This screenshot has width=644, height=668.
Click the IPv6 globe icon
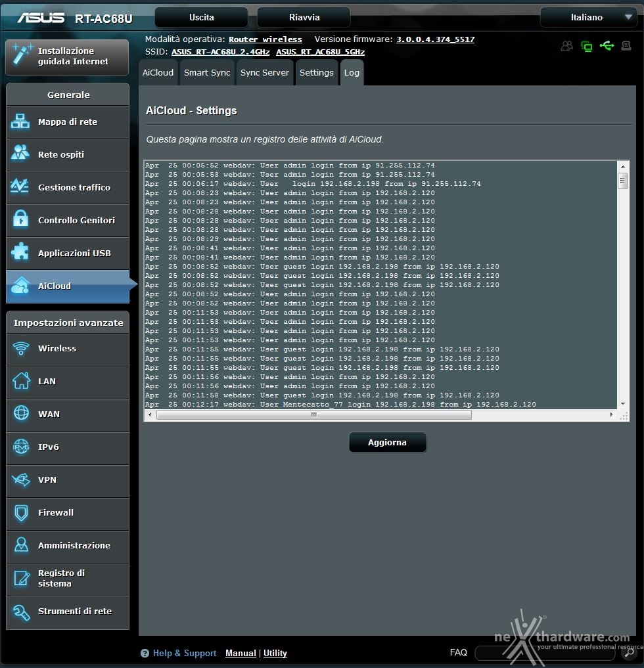(21, 447)
